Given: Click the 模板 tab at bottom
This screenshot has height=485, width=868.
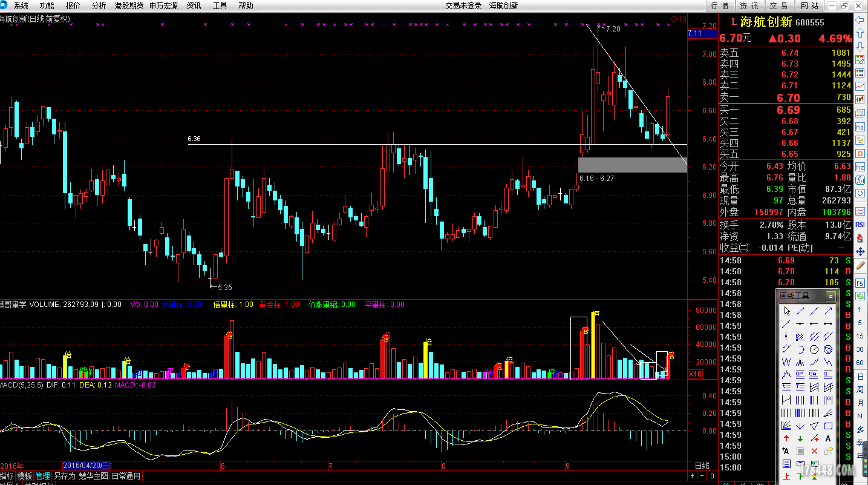Looking at the screenshot, I should (x=24, y=477).
